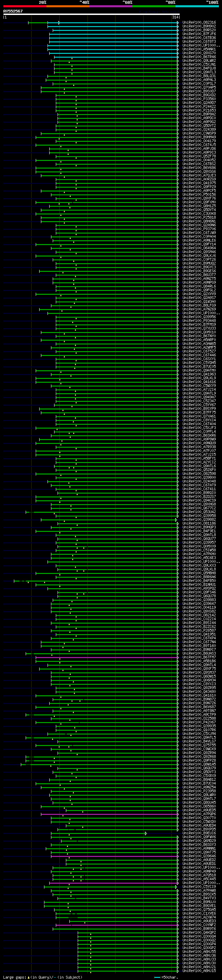Image resolution: width=222 pixels, height=980 pixels.
Task: Click the red ~20% identity legend bar
Action: pyautogui.click(x=25, y=6)
